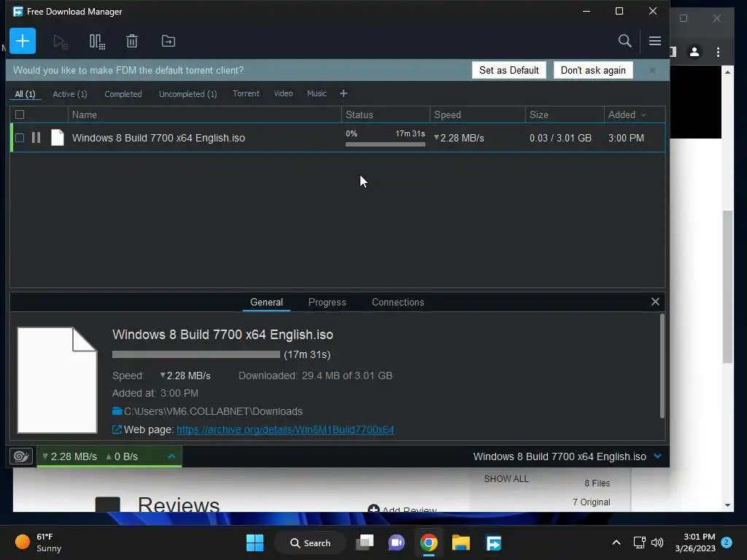Open the hamburger main menu
Screen dimensions: 747x560
[x=654, y=41]
